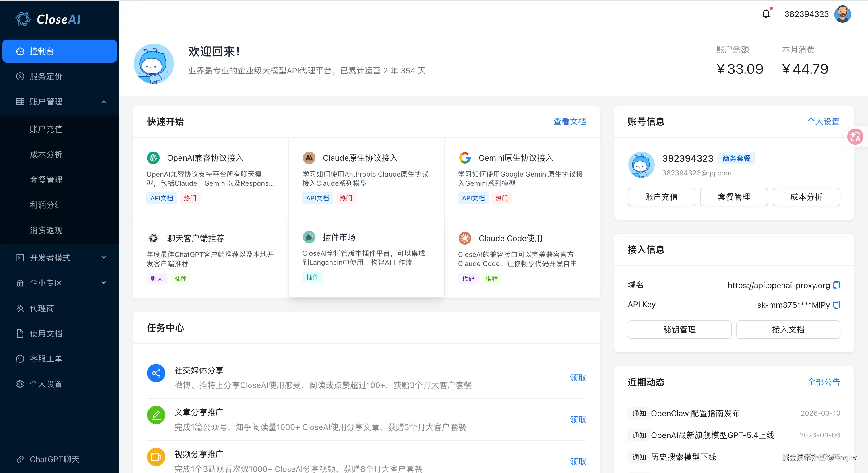Click the Claude Code starburst icon
The image size is (868, 473).
pos(465,238)
